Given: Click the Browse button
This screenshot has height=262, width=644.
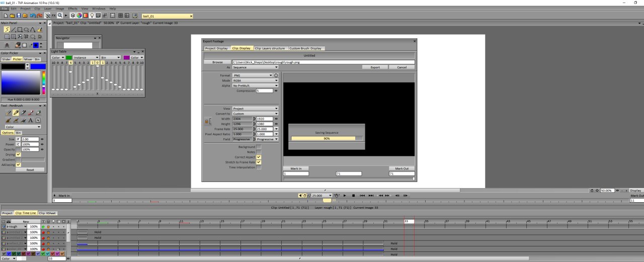Looking at the screenshot, I should tap(217, 62).
